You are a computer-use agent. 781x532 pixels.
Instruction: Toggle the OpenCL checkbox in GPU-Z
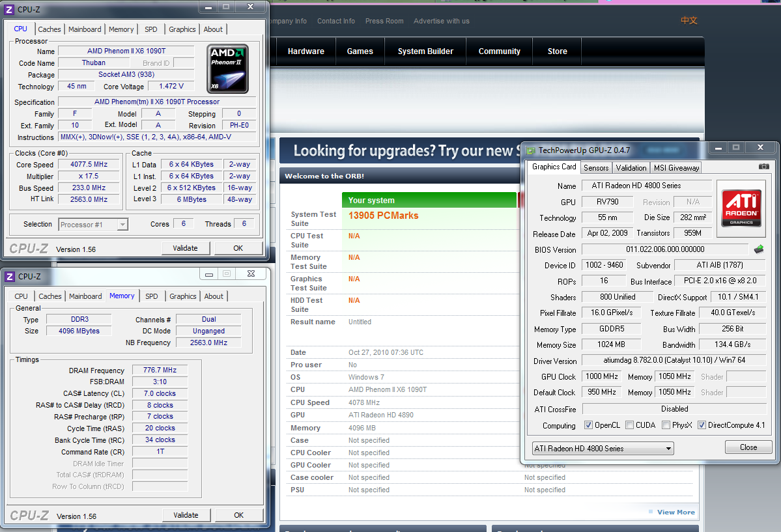pyautogui.click(x=588, y=425)
